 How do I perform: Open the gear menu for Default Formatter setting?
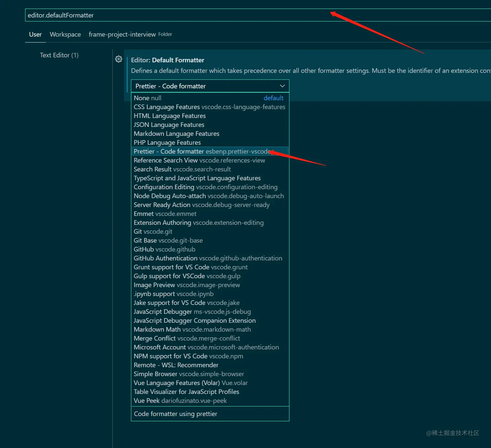pos(119,59)
